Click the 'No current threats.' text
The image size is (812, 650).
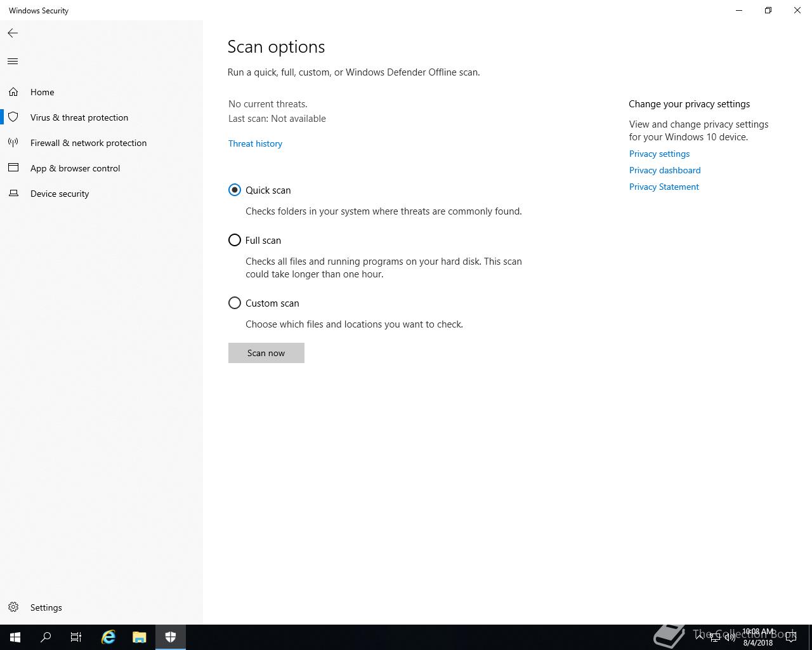268,104
